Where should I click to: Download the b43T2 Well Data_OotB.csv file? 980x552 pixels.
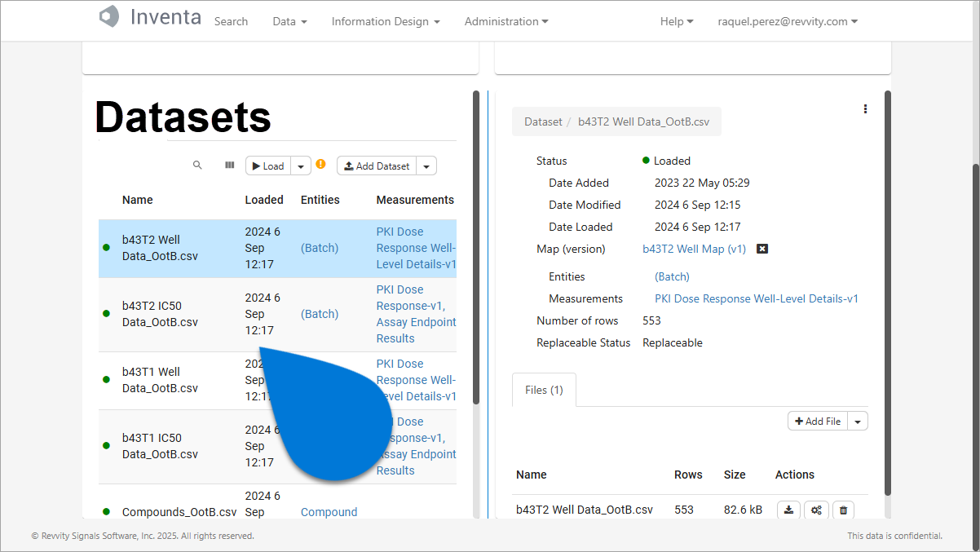[x=788, y=510]
